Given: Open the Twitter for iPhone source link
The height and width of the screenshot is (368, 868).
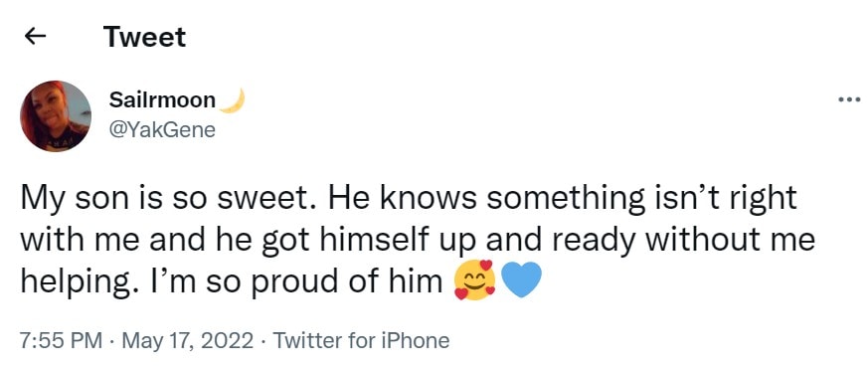Looking at the screenshot, I should 361,340.
